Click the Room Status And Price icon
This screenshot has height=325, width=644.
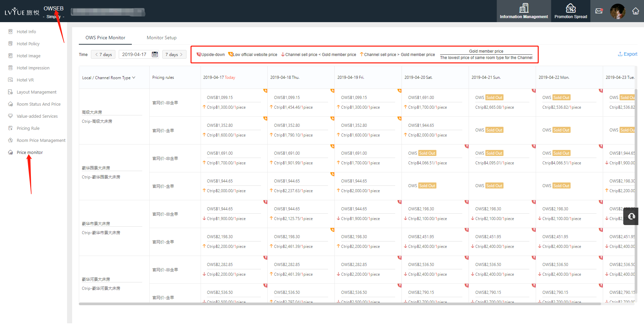(x=10, y=104)
